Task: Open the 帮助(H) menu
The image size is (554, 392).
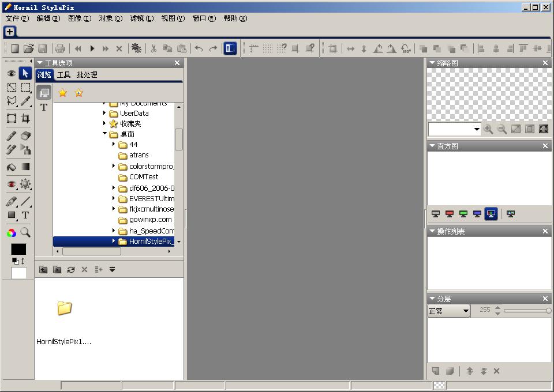Action: pyautogui.click(x=235, y=18)
